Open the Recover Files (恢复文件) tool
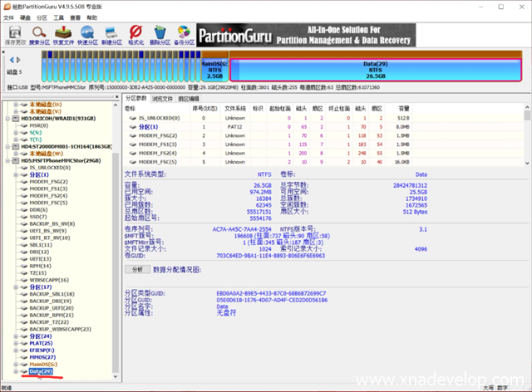This screenshot has height=392, width=532. (x=64, y=33)
